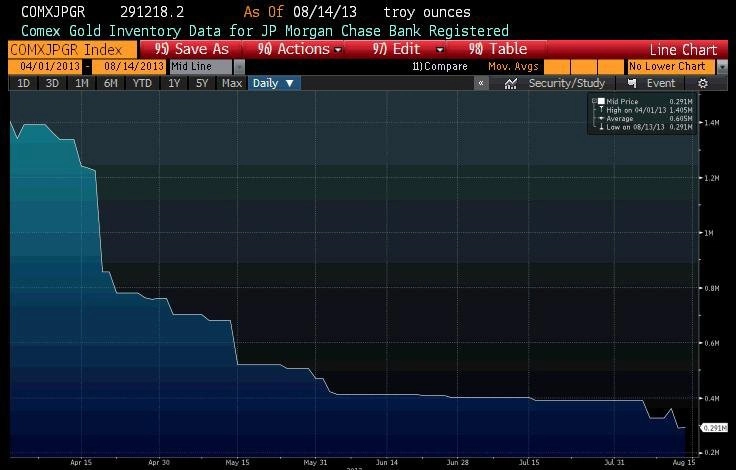Click the 98) Table button
736x470 pixels.
(498, 49)
